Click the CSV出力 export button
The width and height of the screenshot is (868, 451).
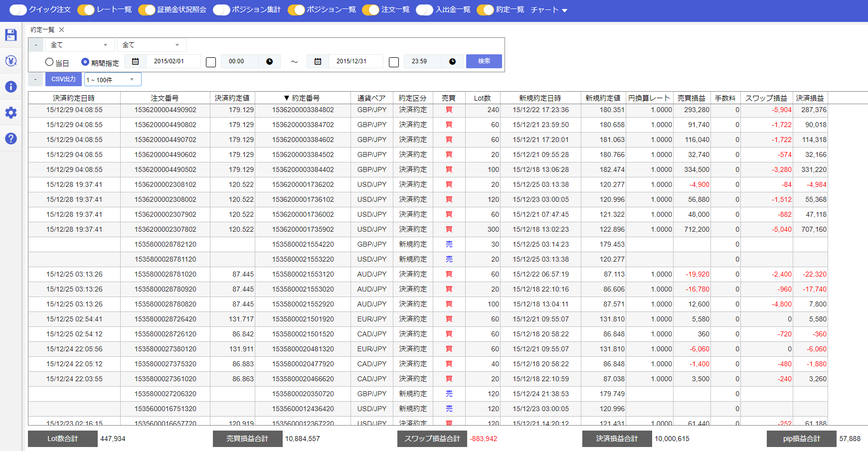pos(63,79)
